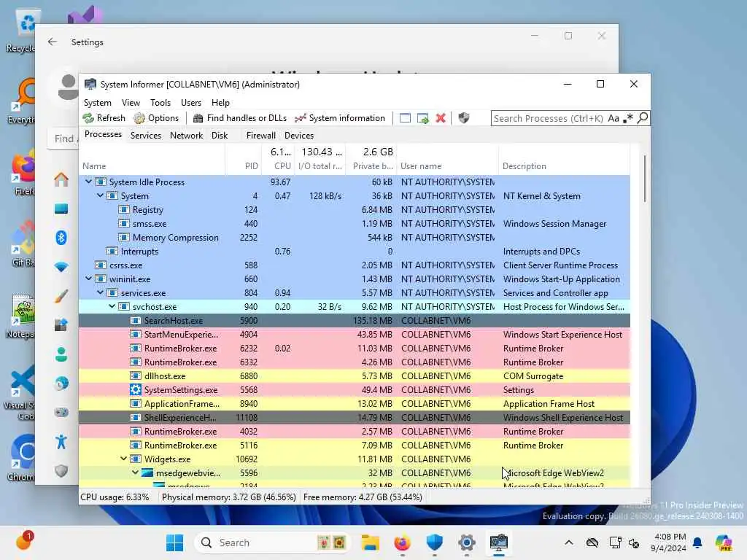This screenshot has height=560, width=747.
Task: Click the red X terminate icon
Action: coord(441,118)
